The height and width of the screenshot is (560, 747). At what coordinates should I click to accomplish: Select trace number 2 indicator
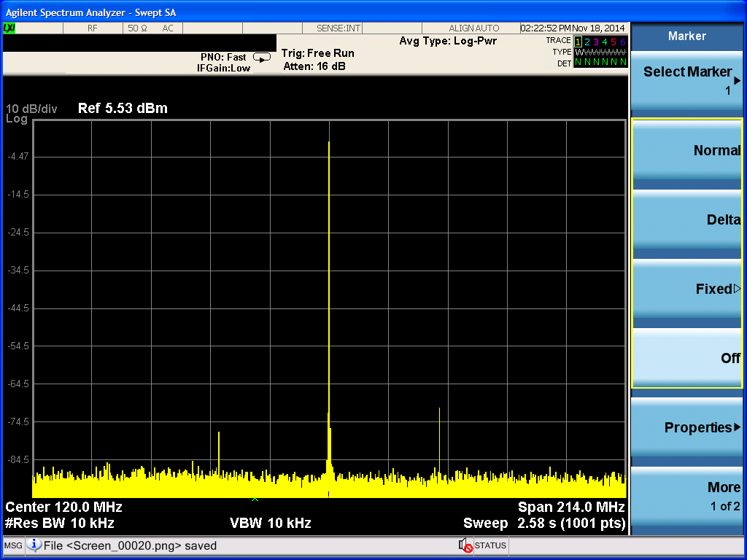point(587,42)
